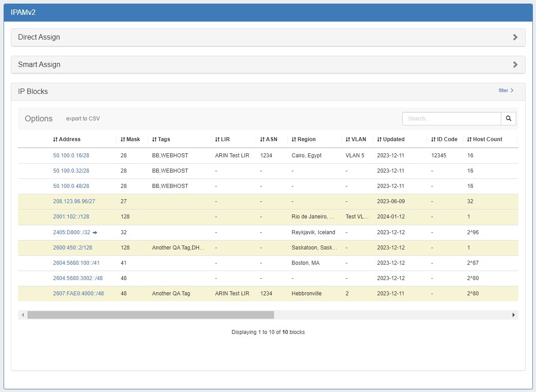Open the filter options in IP Blocks
Screen dimensions: 536x392
506,91
